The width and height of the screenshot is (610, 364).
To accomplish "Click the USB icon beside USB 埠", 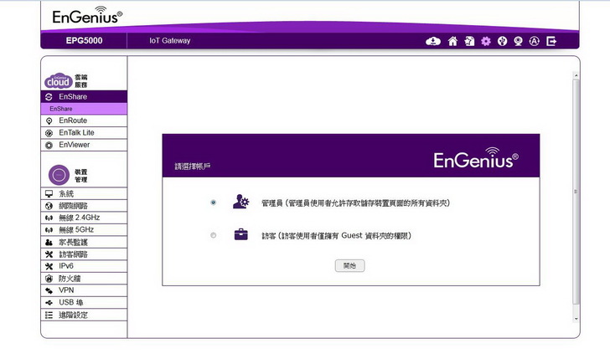I will [x=49, y=302].
